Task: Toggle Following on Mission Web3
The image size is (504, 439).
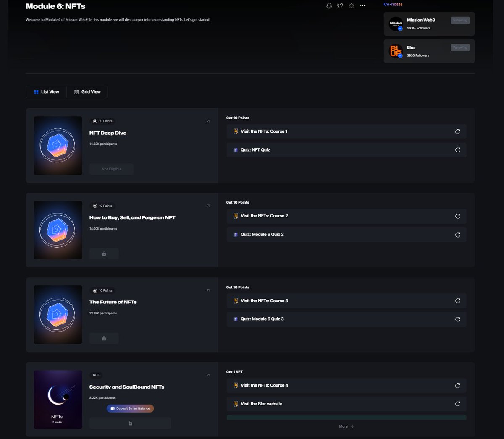Action: click(x=460, y=20)
